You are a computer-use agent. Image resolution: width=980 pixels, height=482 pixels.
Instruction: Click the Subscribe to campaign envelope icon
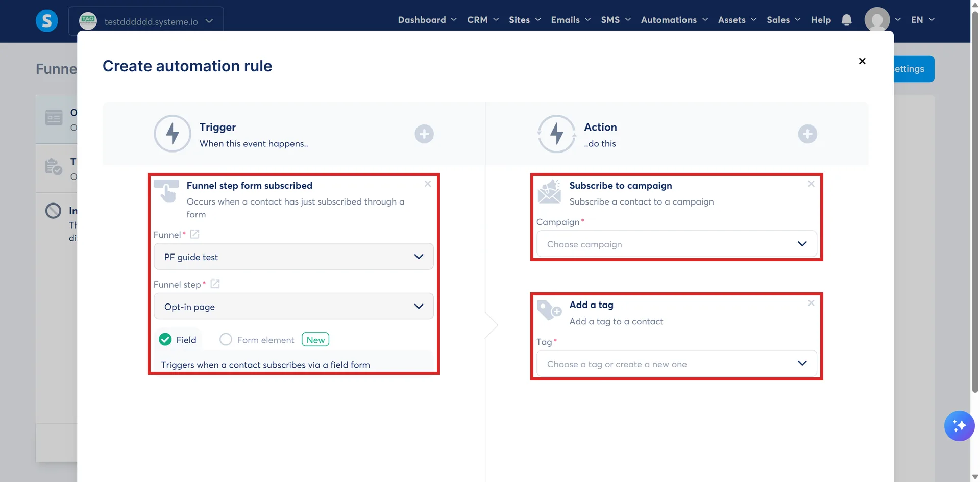click(549, 192)
